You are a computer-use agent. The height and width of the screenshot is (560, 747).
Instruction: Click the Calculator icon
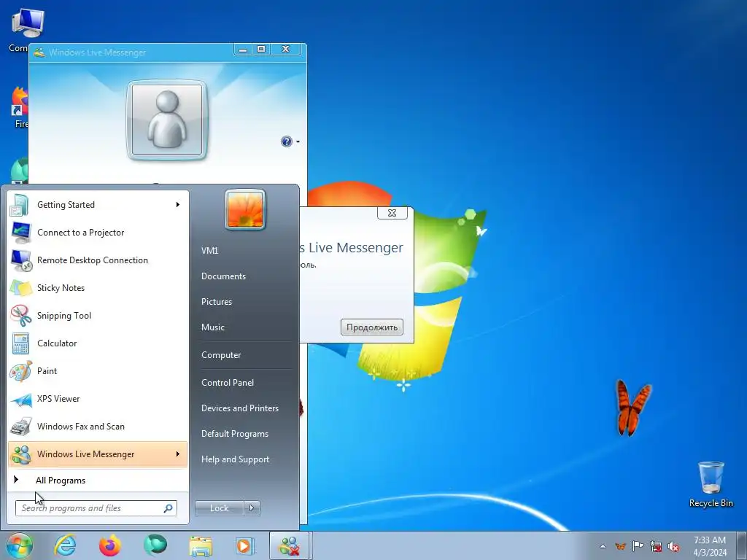(x=20, y=343)
